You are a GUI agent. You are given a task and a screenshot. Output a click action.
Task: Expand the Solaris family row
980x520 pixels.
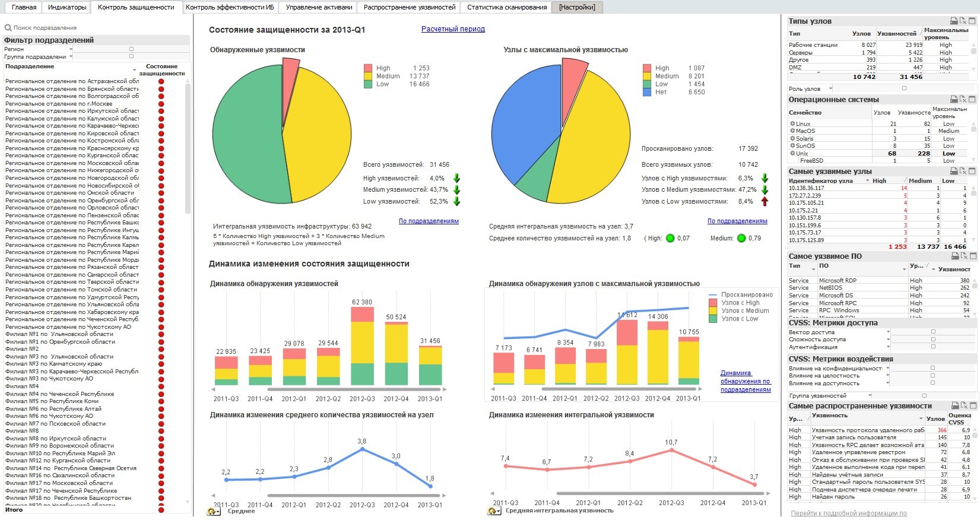pyautogui.click(x=792, y=138)
